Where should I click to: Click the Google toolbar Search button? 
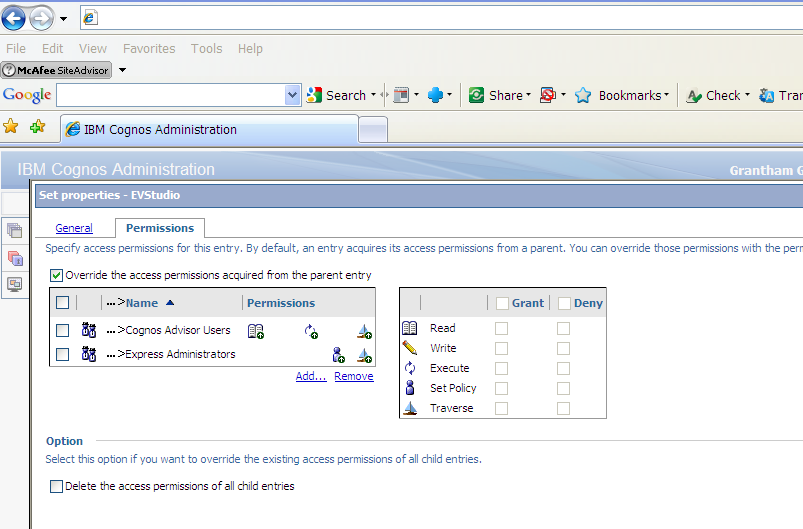[x=336, y=95]
